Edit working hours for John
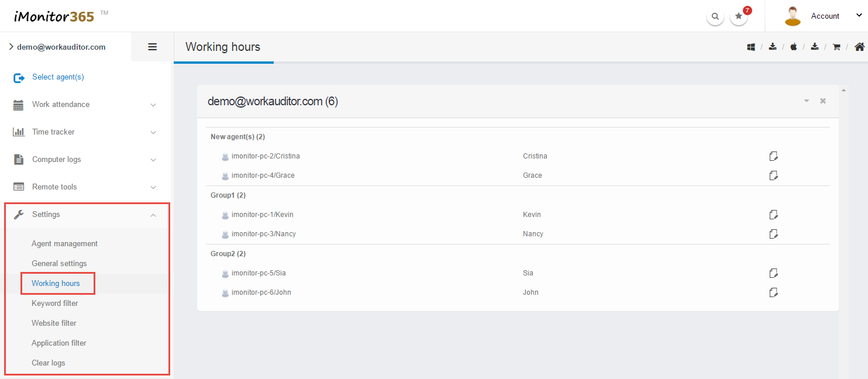This screenshot has height=379, width=868. (x=773, y=292)
